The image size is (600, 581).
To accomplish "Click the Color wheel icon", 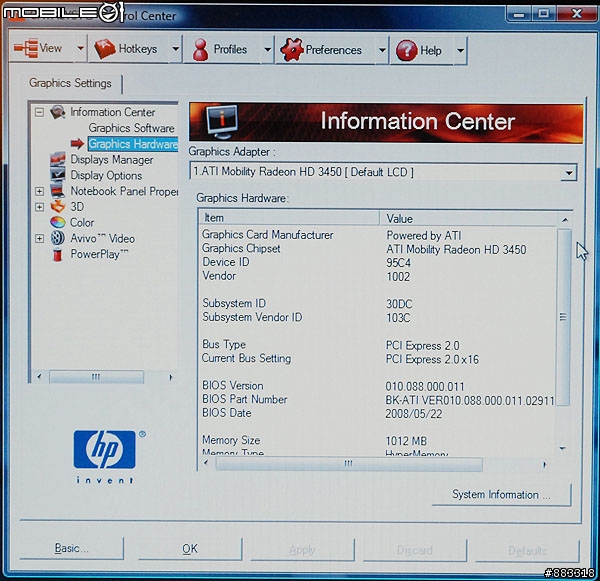I will pyautogui.click(x=58, y=222).
